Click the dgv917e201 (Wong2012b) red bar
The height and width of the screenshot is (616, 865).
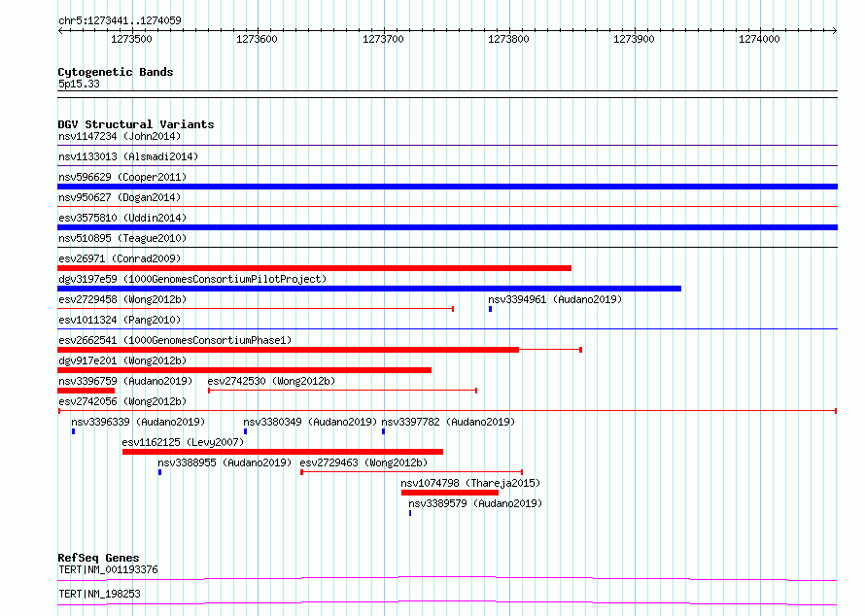click(x=244, y=370)
